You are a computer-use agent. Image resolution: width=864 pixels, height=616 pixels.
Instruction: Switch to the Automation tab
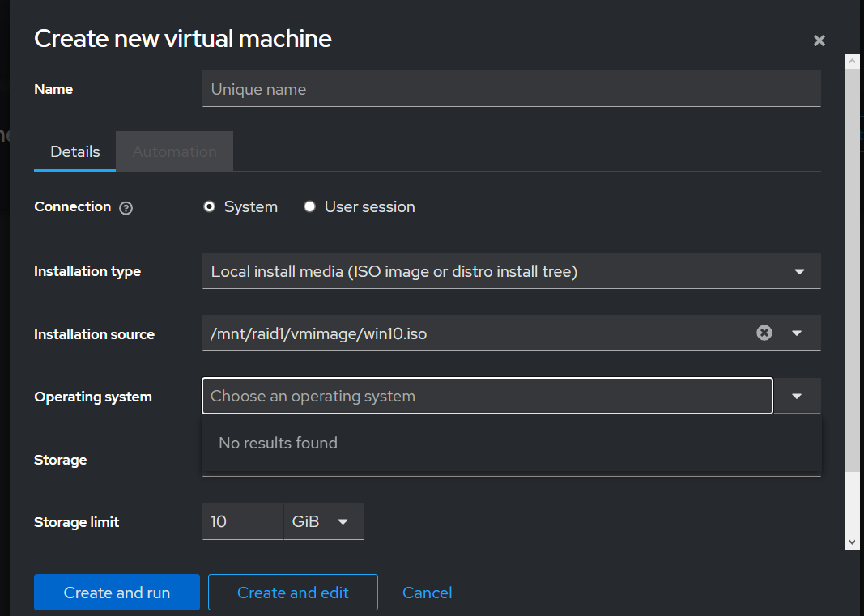pyautogui.click(x=174, y=151)
